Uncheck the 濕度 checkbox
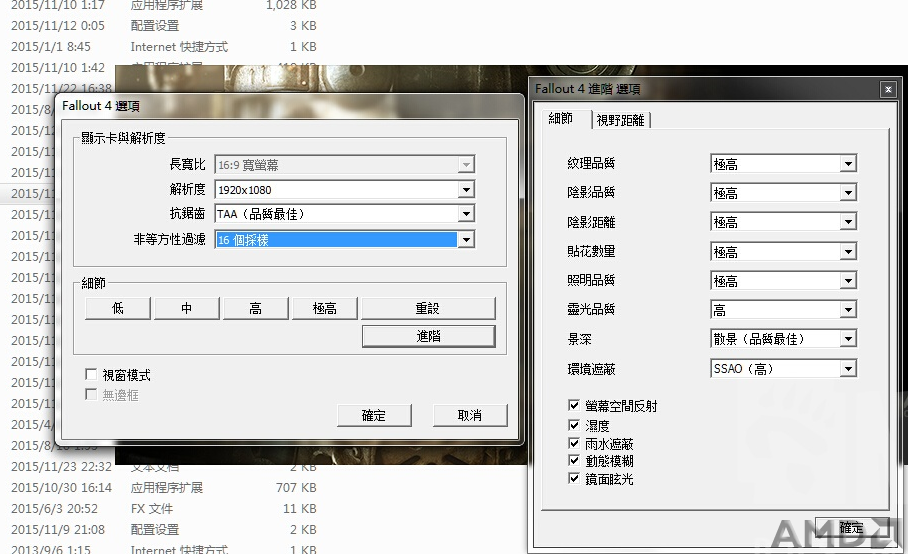Screen dimensions: 908x554 pyautogui.click(x=574, y=425)
